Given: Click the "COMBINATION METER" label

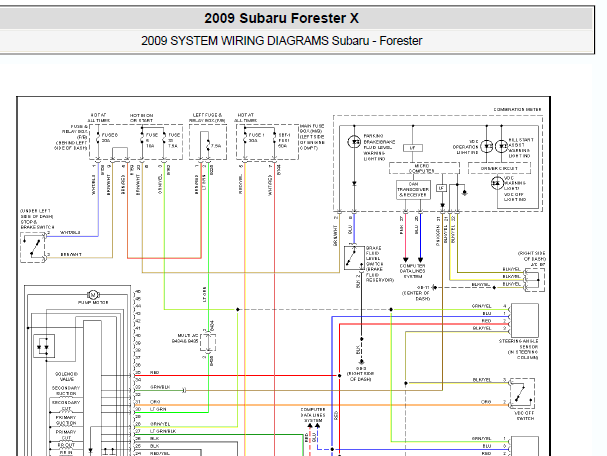Looking at the screenshot, I should tap(517, 110).
